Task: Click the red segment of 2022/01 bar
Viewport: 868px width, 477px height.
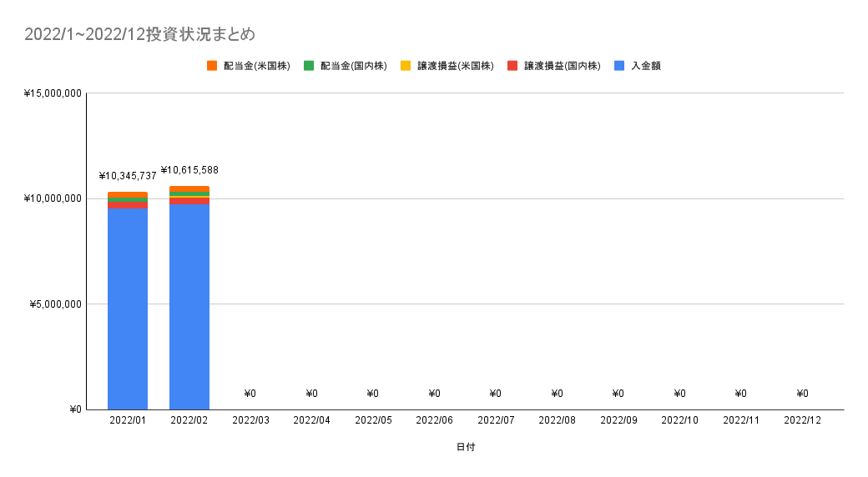Action: (128, 205)
